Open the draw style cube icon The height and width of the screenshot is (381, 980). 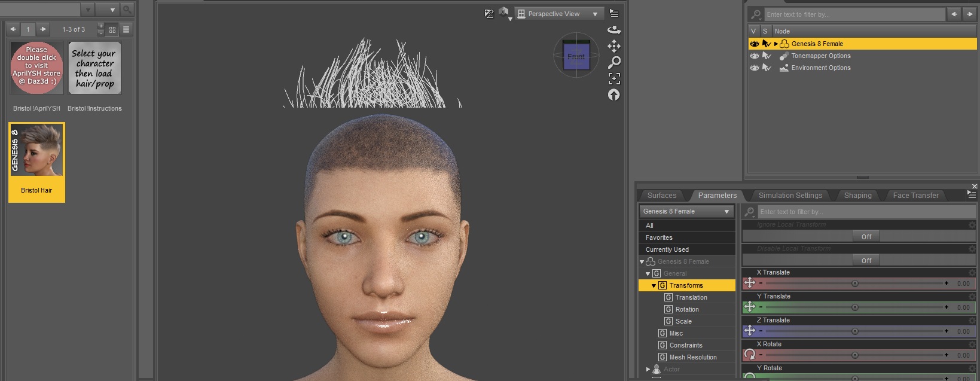tap(504, 13)
